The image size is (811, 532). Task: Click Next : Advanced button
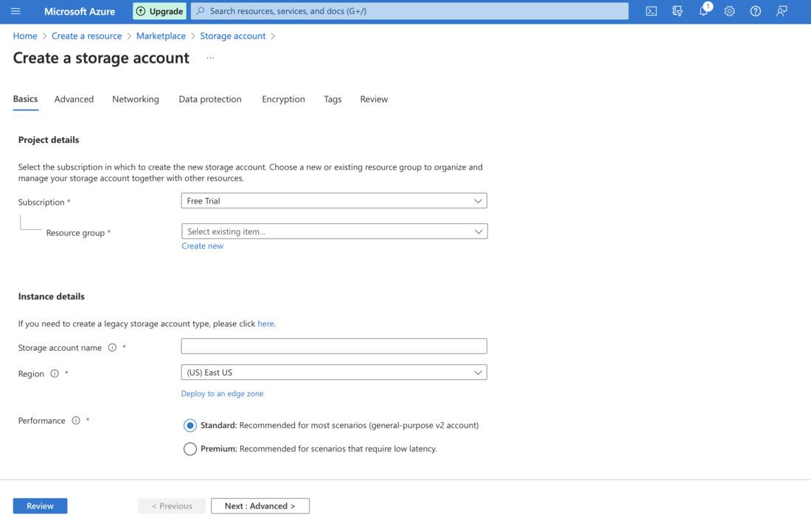(260, 506)
